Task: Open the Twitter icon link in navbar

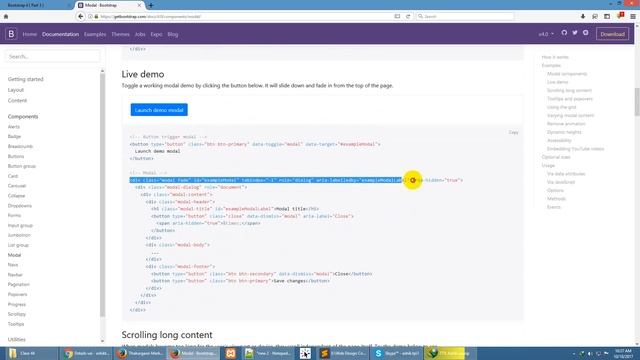Action: (x=575, y=33)
